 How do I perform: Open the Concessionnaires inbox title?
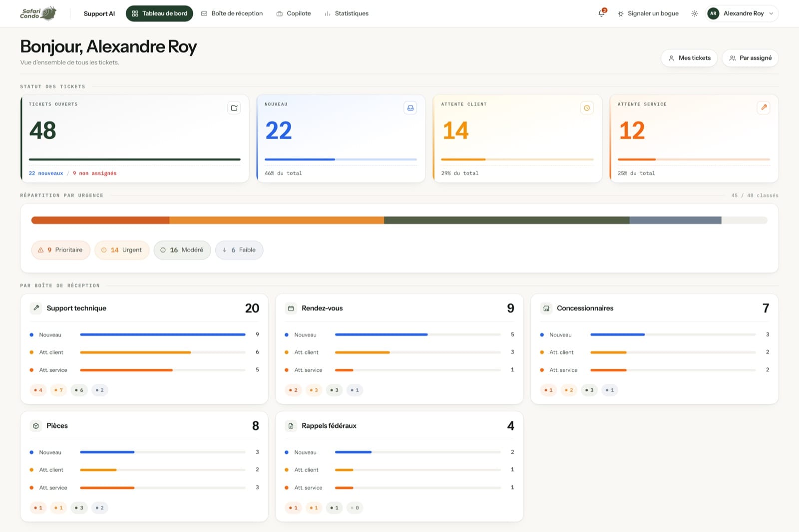pyautogui.click(x=585, y=308)
